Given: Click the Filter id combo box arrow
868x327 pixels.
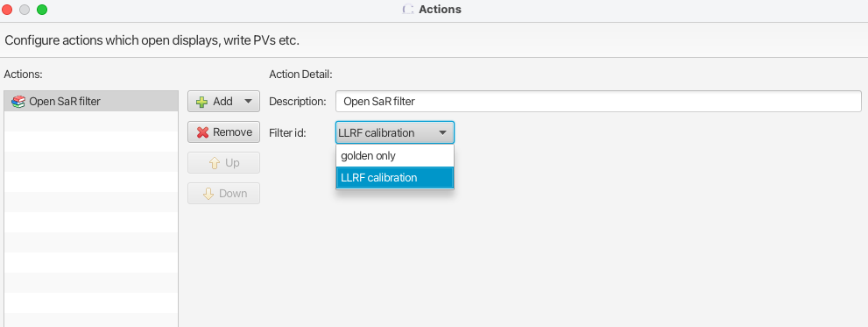Looking at the screenshot, I should click(x=442, y=133).
